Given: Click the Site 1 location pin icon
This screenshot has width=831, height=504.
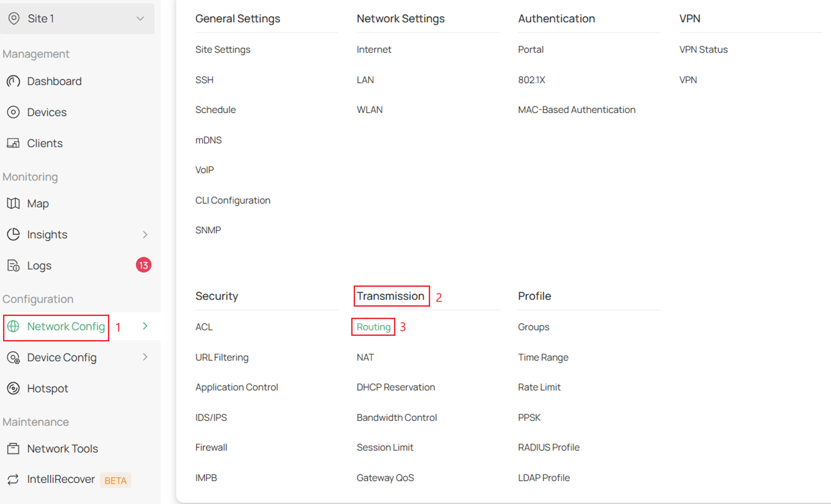Looking at the screenshot, I should (14, 18).
